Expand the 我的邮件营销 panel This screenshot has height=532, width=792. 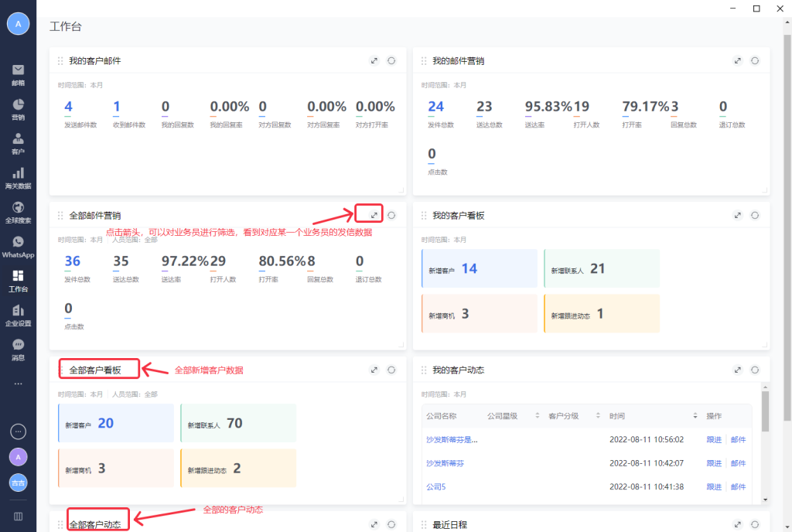point(738,61)
